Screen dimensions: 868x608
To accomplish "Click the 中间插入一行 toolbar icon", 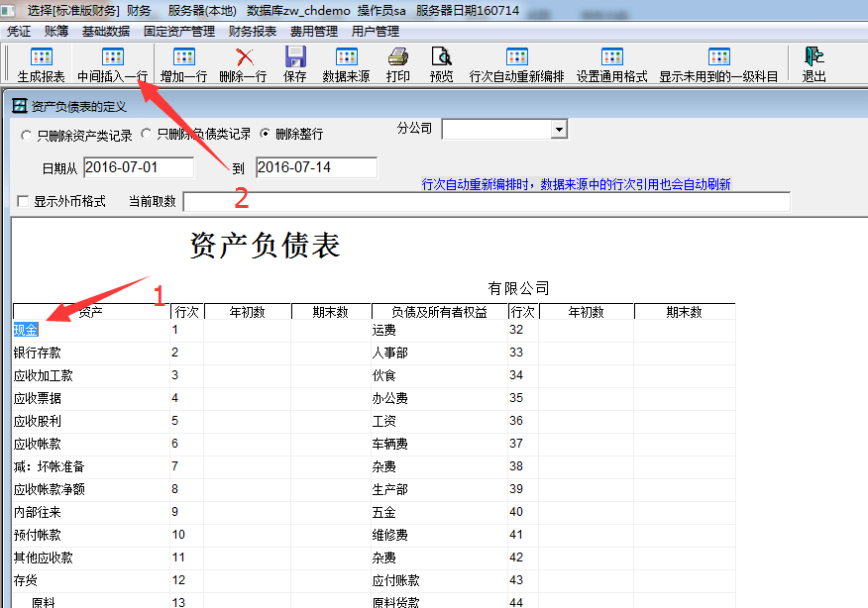I will [113, 57].
